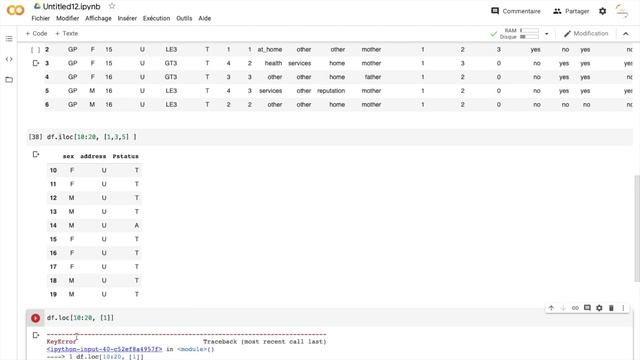Open the user account avatar
Image resolution: width=640 pixels, height=360 pixels.
(x=622, y=11)
